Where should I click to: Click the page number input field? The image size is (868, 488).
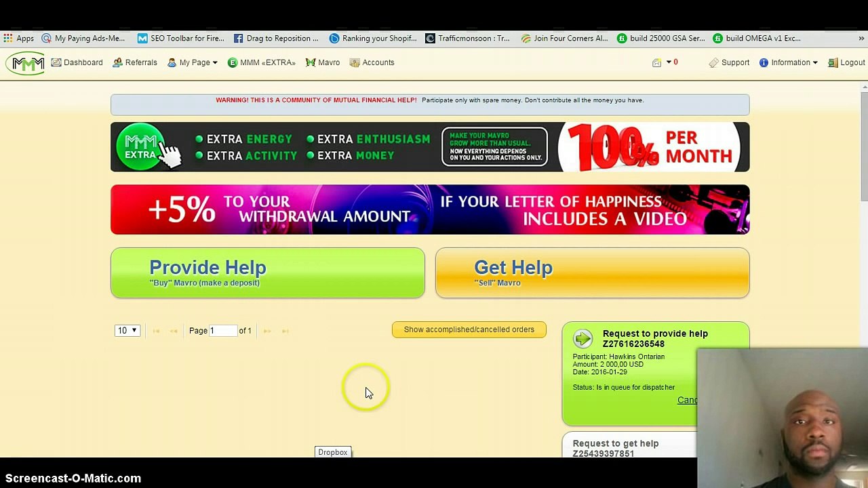(x=222, y=331)
